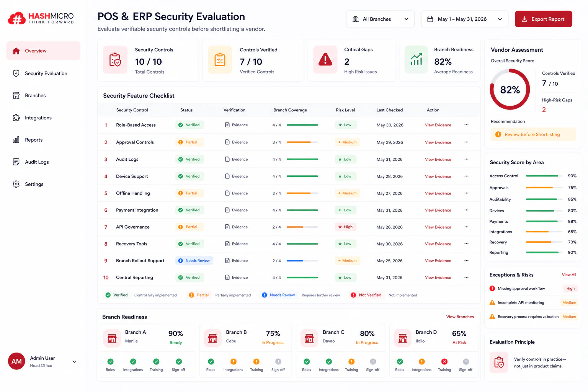Image resolution: width=588 pixels, height=392 pixels.
Task: Click the Export Report button
Action: pos(543,19)
